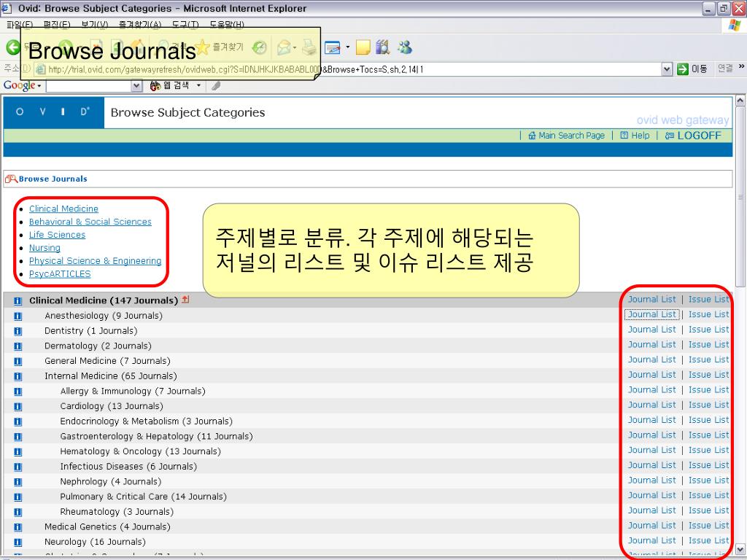
Task: Click the info icon beside Pulmonary & Critical Care
Action: click(x=18, y=497)
